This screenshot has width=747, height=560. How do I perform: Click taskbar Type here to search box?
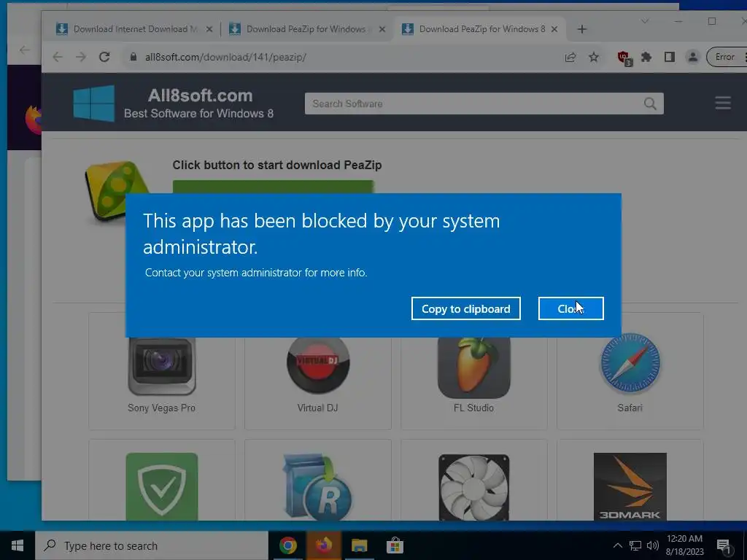(152, 545)
